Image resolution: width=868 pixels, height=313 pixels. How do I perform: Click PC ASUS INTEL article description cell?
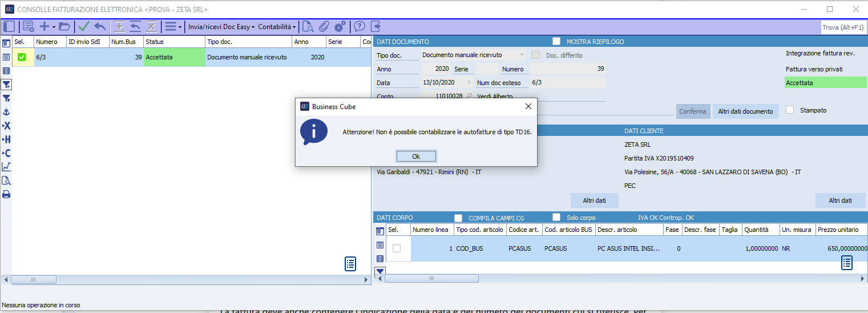pyautogui.click(x=629, y=249)
